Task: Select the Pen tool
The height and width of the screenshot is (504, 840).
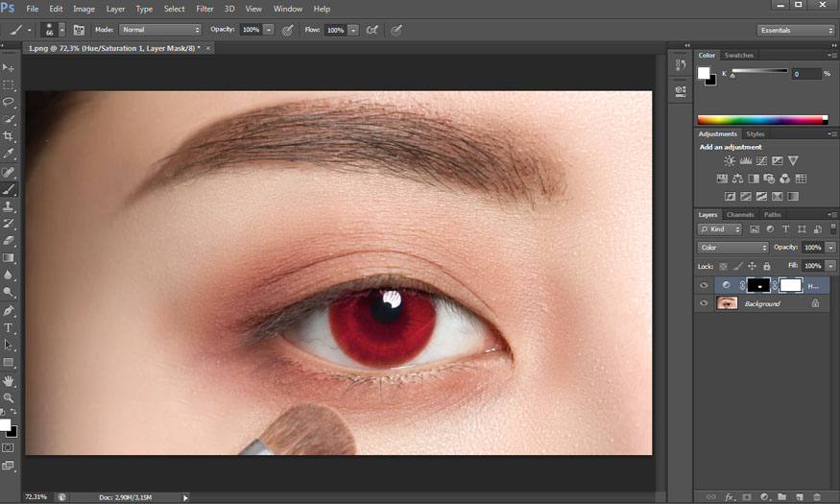Action: 8,311
